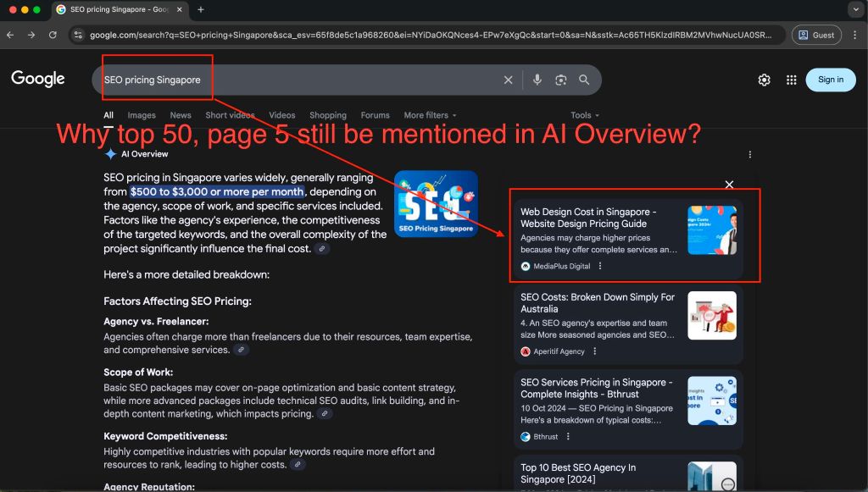Click Aperitif Agency source name

tap(559, 351)
